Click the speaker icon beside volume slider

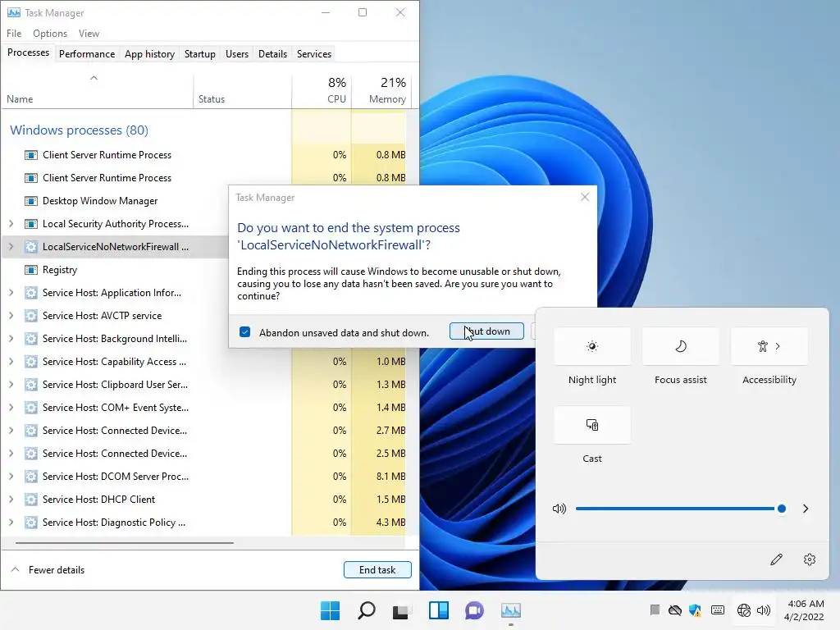click(559, 509)
